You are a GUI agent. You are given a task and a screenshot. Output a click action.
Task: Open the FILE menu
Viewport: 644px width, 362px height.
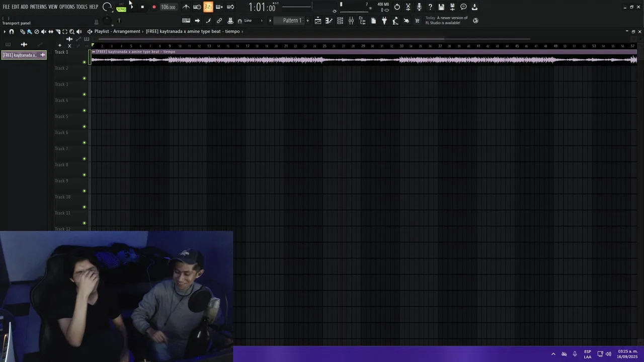[6, 7]
